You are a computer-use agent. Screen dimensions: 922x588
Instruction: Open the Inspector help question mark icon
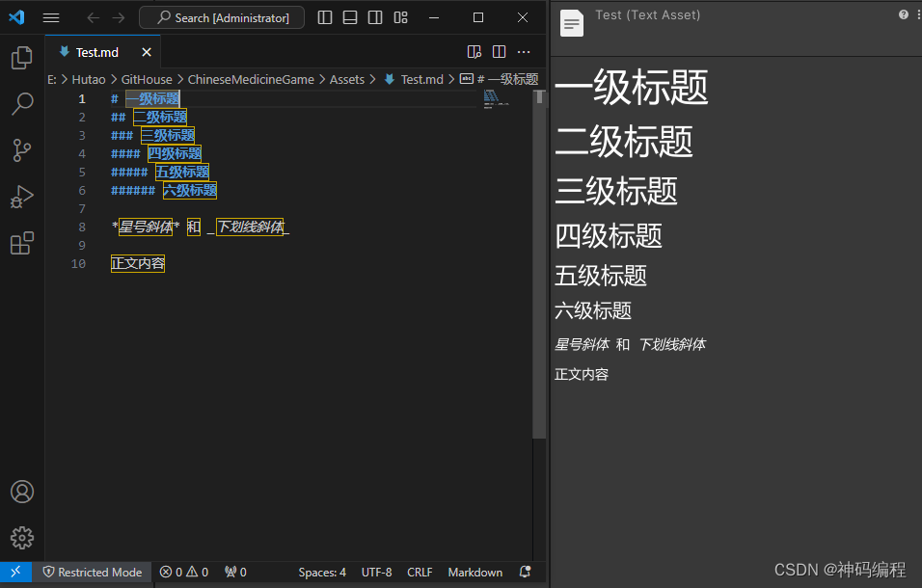[903, 14]
